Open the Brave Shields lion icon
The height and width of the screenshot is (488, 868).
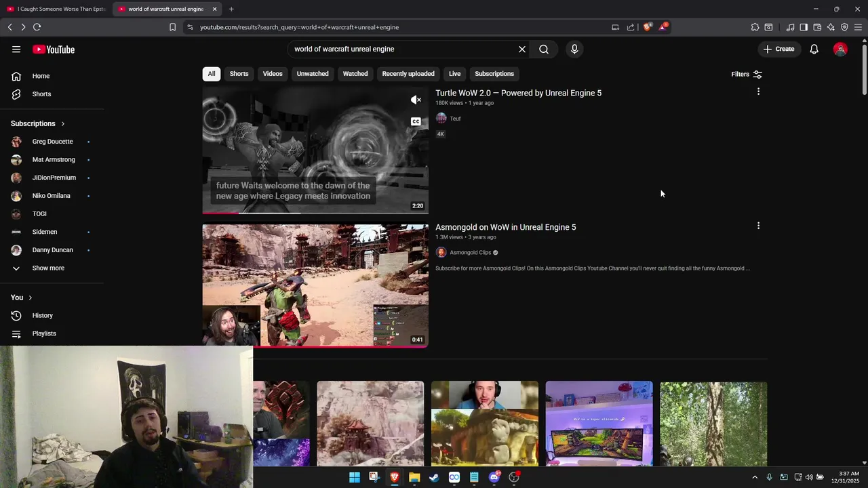[647, 27]
